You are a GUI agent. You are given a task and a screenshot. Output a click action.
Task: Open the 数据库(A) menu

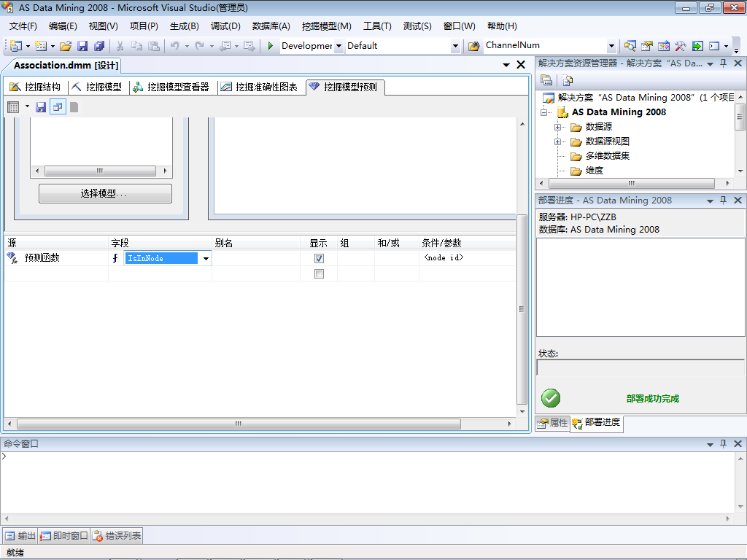click(x=271, y=26)
